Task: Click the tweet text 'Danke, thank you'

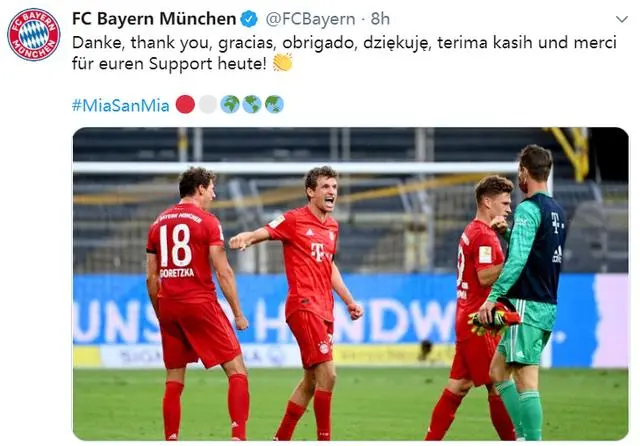Action: click(x=123, y=42)
